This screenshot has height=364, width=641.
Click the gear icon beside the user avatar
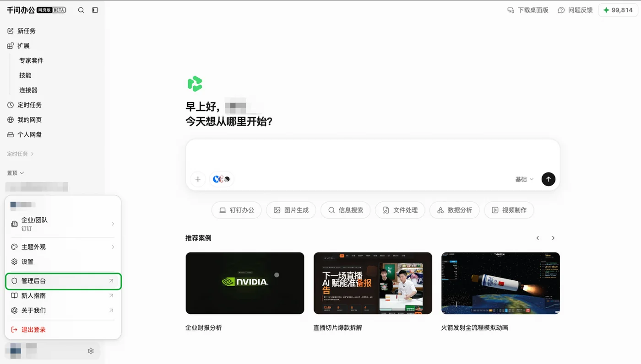[x=91, y=351]
